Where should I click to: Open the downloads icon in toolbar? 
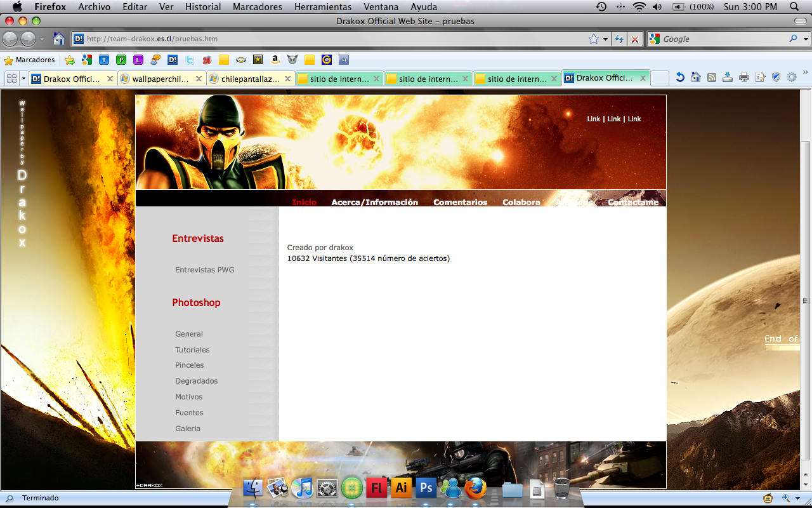(728, 77)
